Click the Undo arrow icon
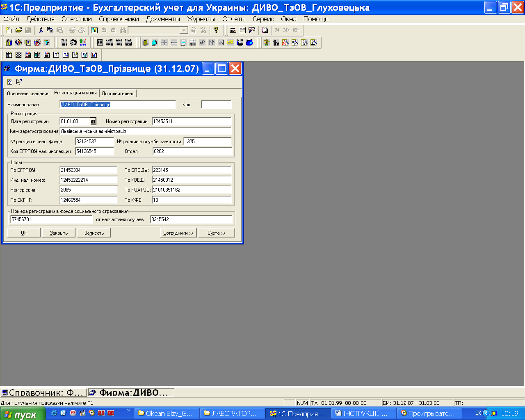This screenshot has width=525, height=420. (104, 30)
